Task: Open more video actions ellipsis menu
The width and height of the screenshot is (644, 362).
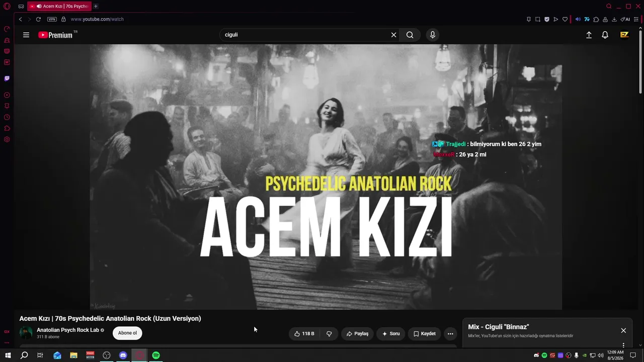Action: pyautogui.click(x=450, y=333)
